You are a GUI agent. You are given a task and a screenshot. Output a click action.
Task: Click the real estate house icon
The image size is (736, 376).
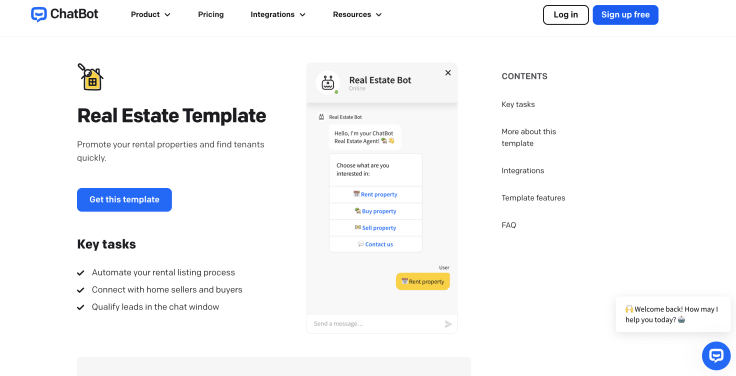click(91, 77)
